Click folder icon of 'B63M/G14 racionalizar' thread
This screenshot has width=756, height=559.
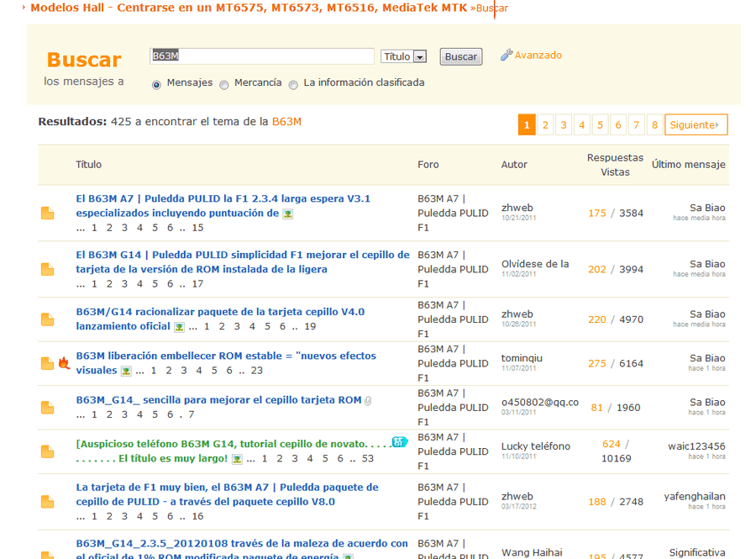click(47, 319)
